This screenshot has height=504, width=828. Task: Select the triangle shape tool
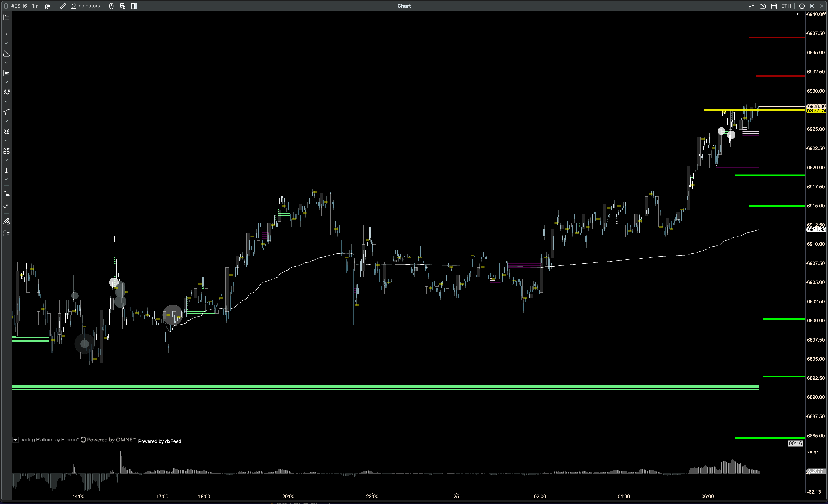pyautogui.click(x=6, y=54)
